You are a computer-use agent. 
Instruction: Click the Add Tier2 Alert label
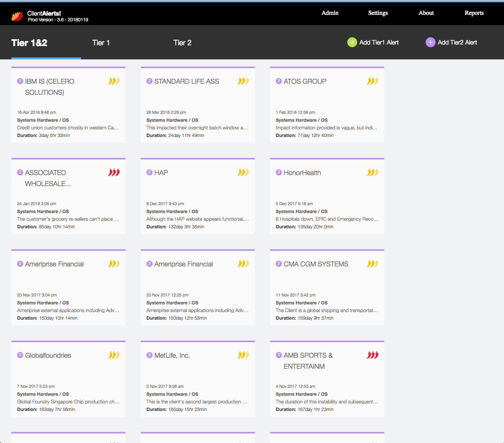click(457, 42)
